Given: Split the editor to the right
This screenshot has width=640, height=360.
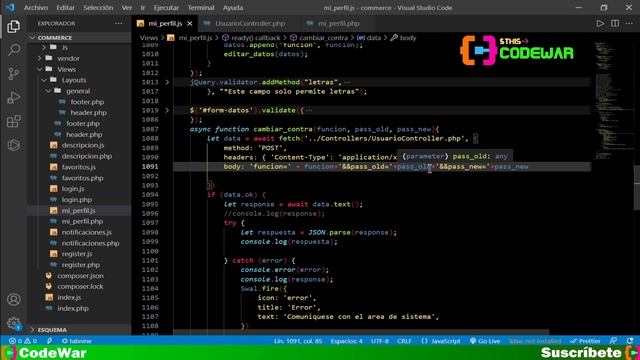Looking at the screenshot, I should point(615,24).
